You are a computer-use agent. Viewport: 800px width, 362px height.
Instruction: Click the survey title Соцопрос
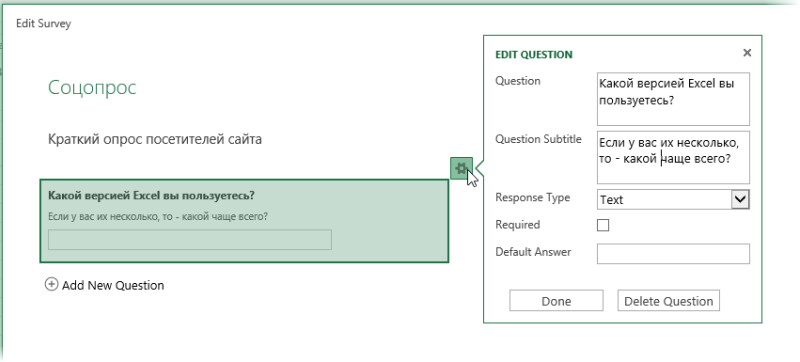pyautogui.click(x=92, y=88)
